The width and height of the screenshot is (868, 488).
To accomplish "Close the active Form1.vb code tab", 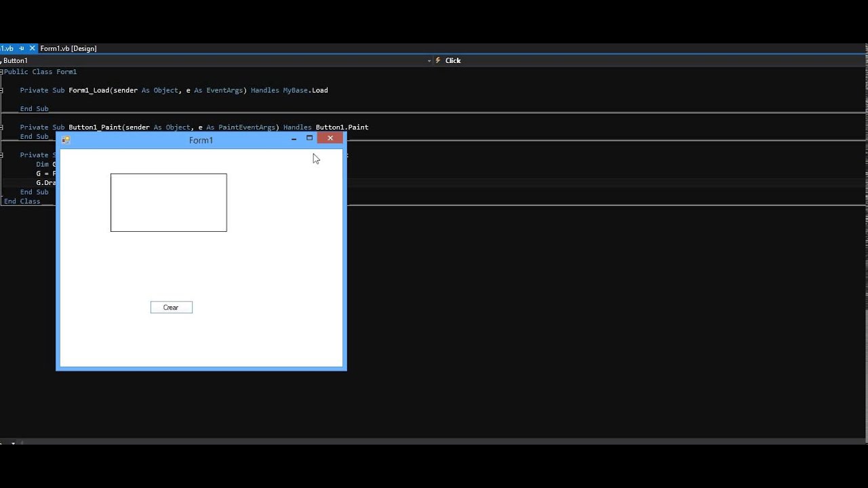I will pos(32,49).
